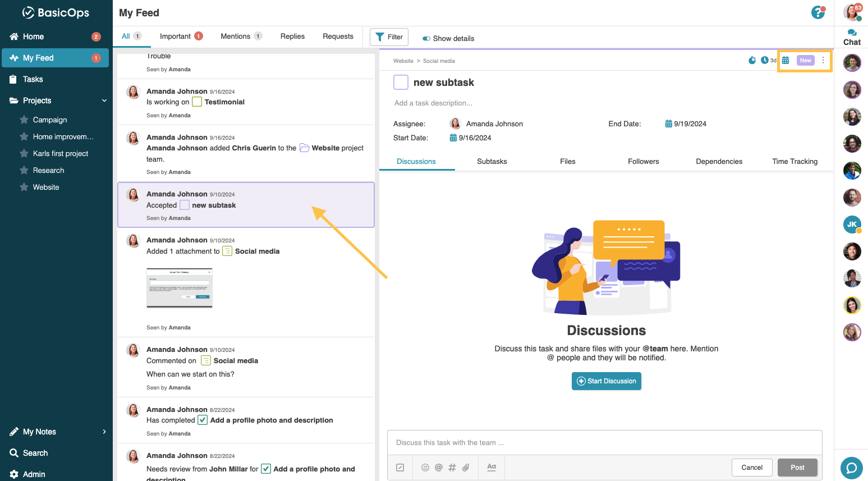The height and width of the screenshot is (481, 868).
Task: Open the three-dot options menu on the task
Action: coord(823,60)
